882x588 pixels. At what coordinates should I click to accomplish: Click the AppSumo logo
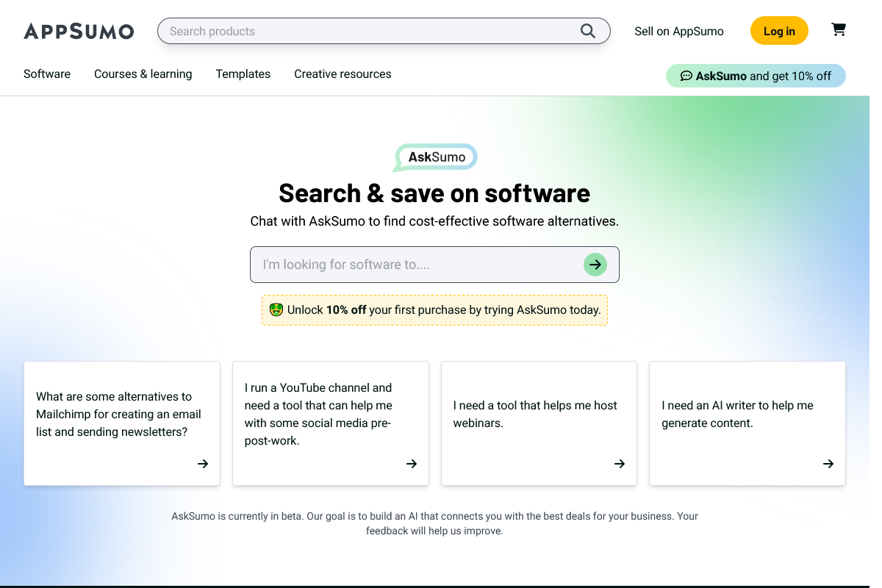click(x=79, y=31)
